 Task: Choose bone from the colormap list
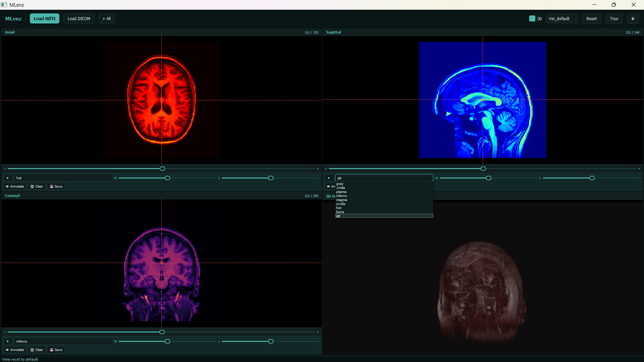(x=384, y=212)
